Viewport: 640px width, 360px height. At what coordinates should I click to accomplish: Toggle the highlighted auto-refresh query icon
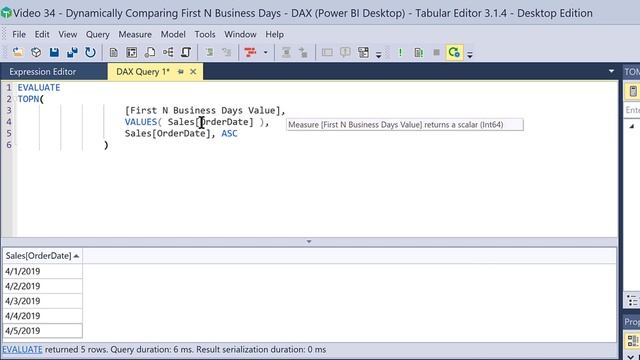(454, 52)
